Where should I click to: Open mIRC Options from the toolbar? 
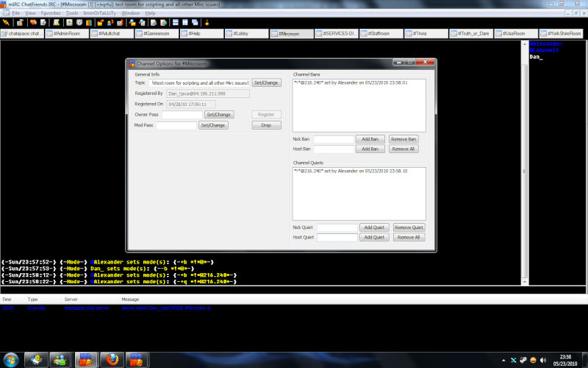[20, 23]
